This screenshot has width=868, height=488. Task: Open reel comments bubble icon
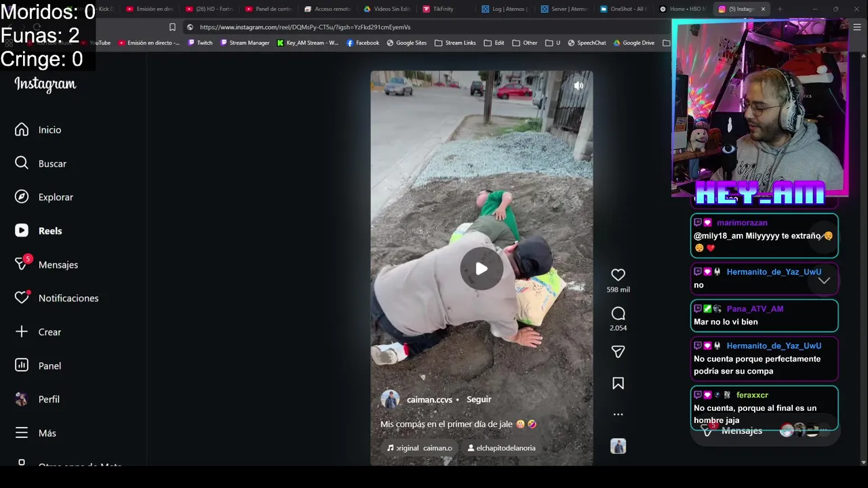pos(618,313)
